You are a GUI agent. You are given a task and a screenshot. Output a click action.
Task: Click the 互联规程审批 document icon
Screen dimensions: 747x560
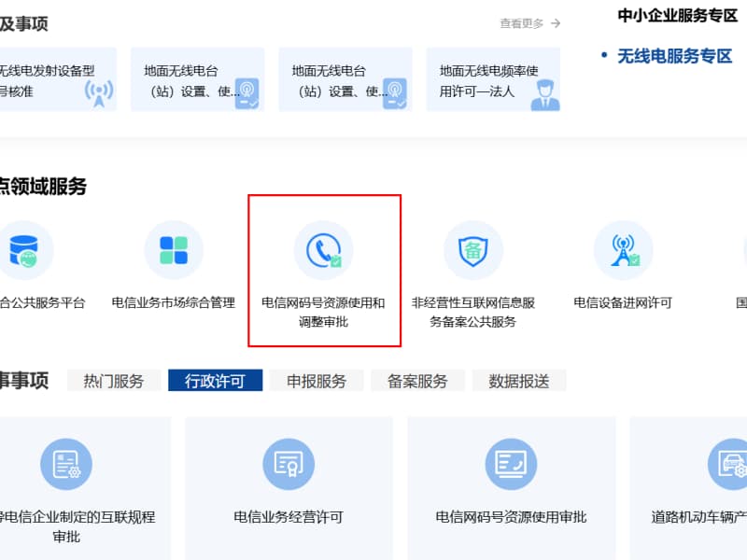(x=66, y=464)
